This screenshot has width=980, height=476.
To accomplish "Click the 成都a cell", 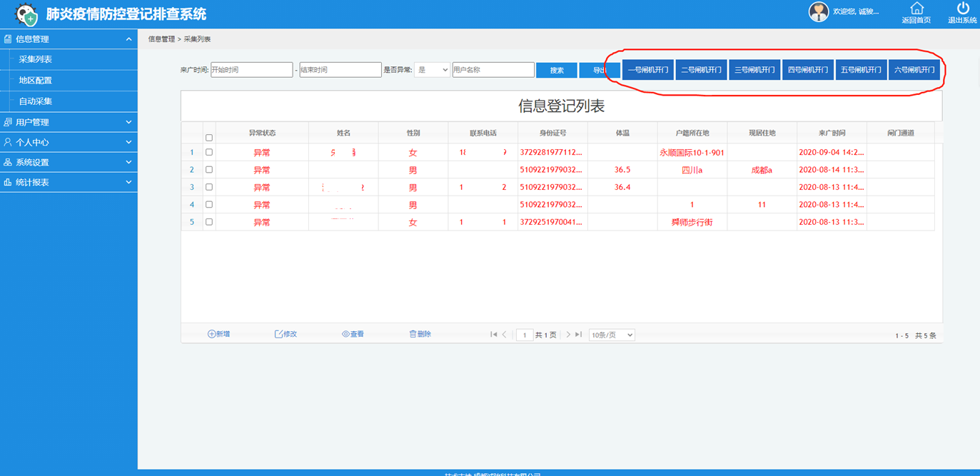I will click(762, 170).
